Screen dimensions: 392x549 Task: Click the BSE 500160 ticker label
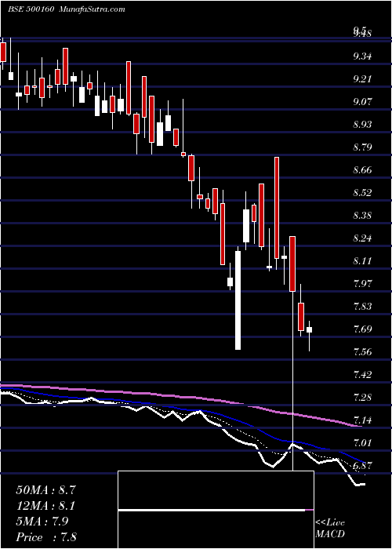31,9
